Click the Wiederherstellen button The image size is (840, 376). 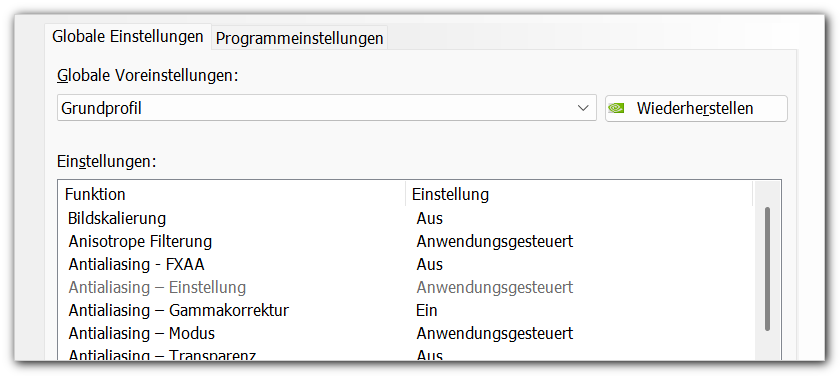click(696, 108)
